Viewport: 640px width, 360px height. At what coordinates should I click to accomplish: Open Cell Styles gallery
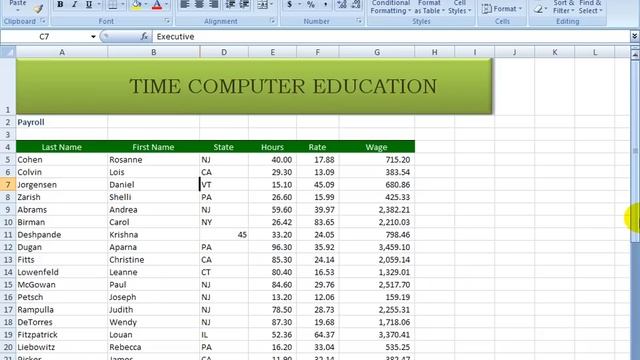[x=460, y=7]
